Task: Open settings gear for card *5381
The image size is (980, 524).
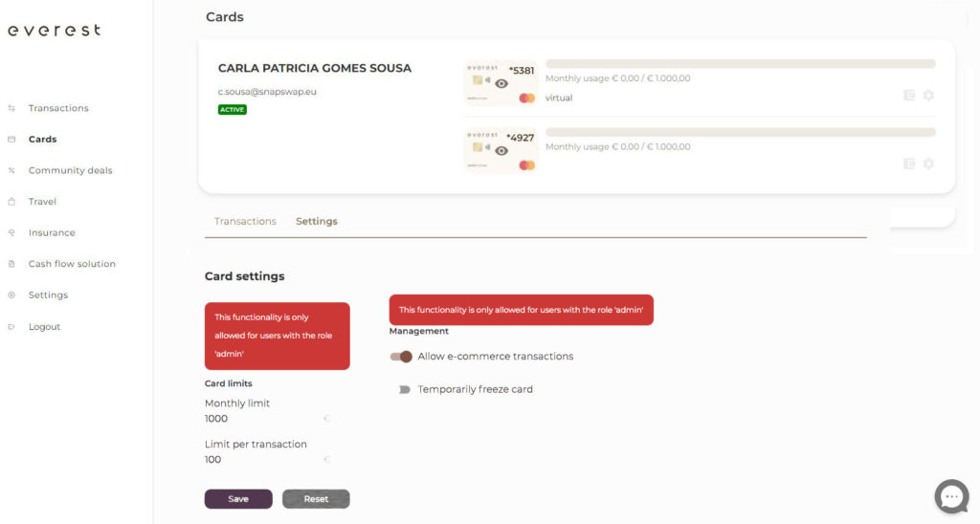Action: (928, 96)
